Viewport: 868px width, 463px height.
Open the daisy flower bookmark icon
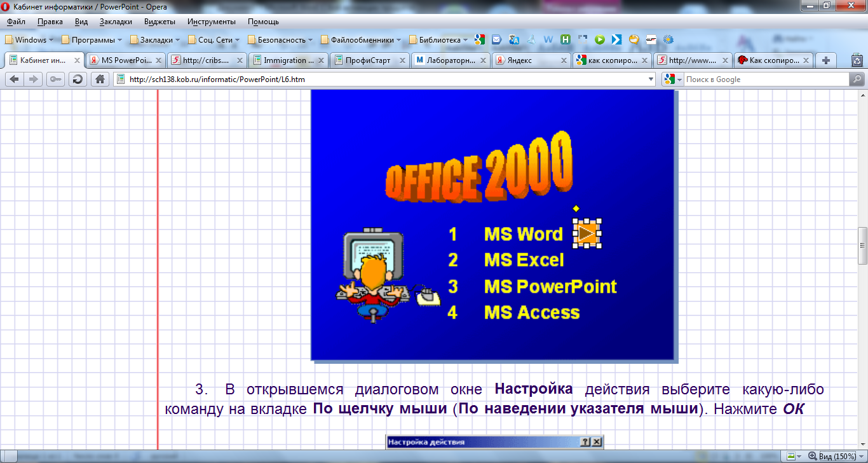coord(668,39)
